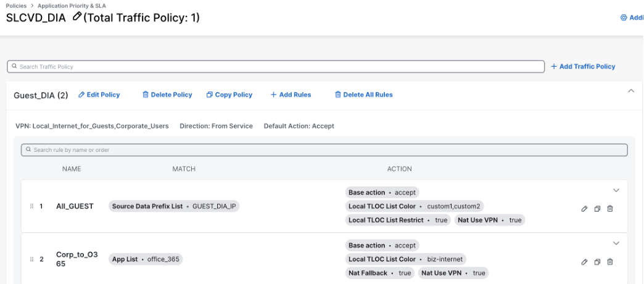Grab the drag handle of rule 1
The height and width of the screenshot is (284, 644).
[31, 206]
